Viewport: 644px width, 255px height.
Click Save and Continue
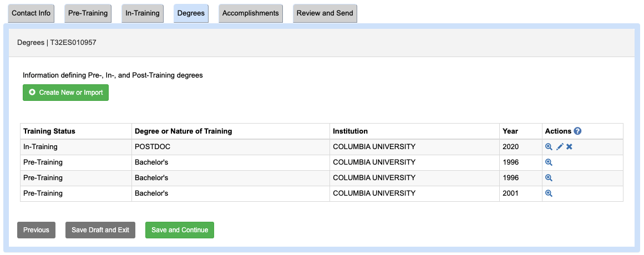click(x=180, y=230)
